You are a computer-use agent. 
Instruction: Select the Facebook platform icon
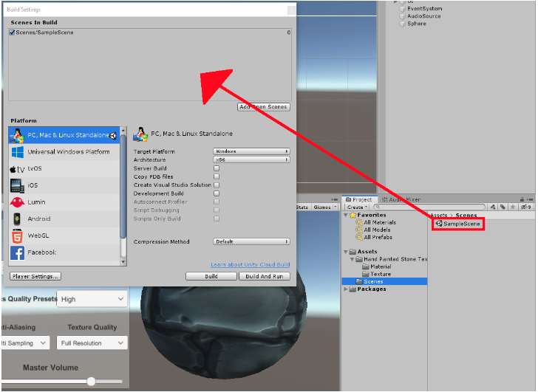(x=17, y=253)
